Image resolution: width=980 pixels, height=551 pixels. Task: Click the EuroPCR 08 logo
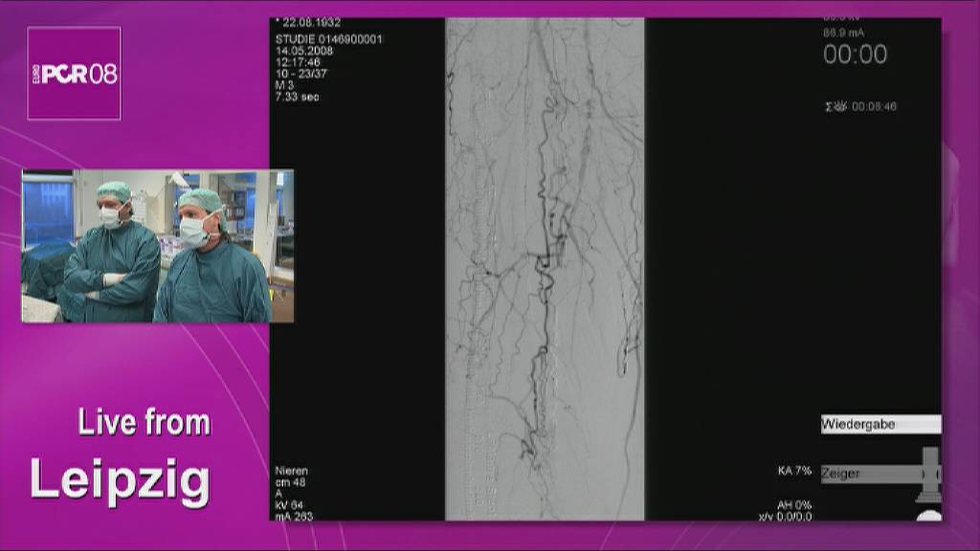click(x=74, y=73)
